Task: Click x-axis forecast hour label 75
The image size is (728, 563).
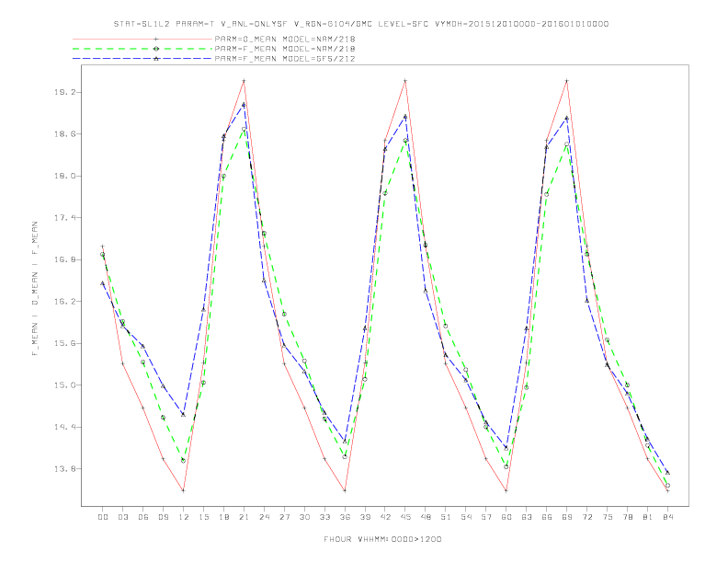Action: [608, 517]
